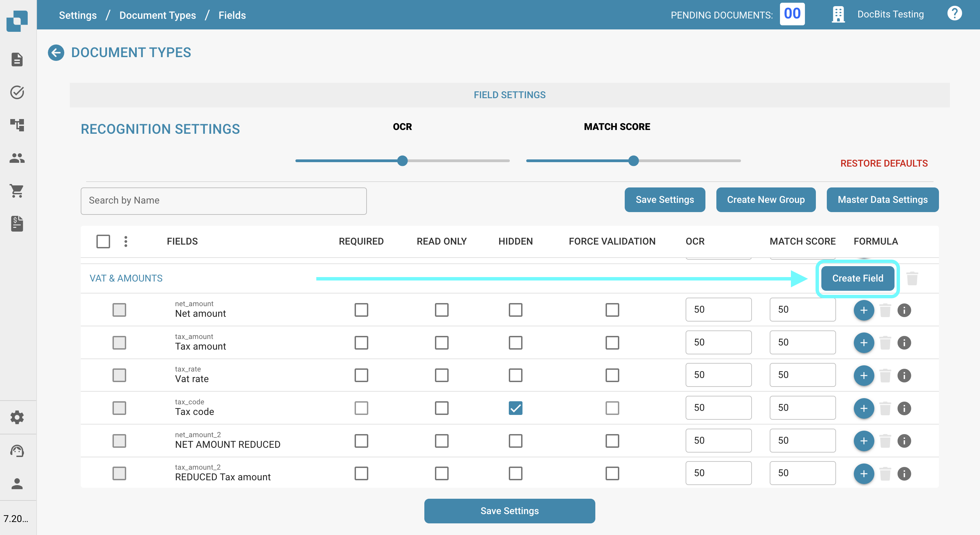Open the documents icon in sidebar
Screen dimensions: 980x535
coord(17,60)
